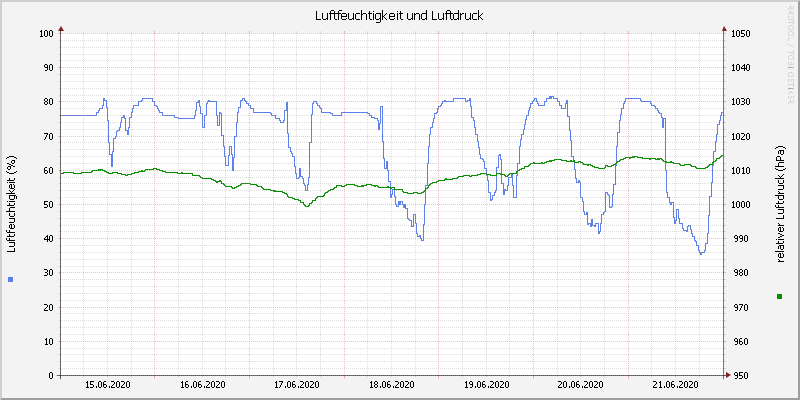
Task: Click the left axis value 20
Action: tap(48, 307)
